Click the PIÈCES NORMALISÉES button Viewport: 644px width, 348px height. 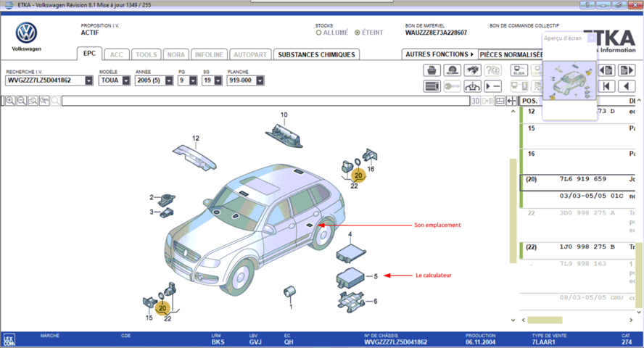[511, 54]
